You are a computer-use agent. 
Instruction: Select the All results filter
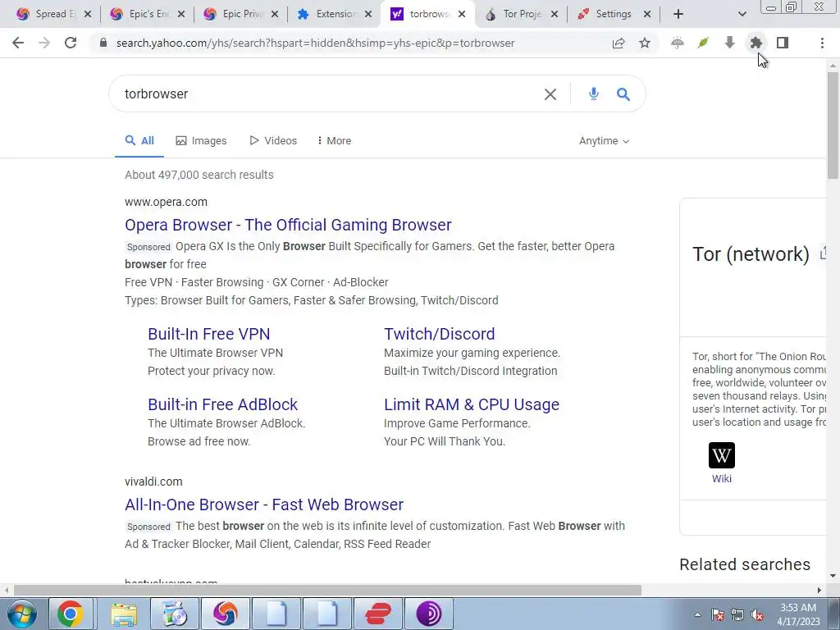tap(139, 141)
